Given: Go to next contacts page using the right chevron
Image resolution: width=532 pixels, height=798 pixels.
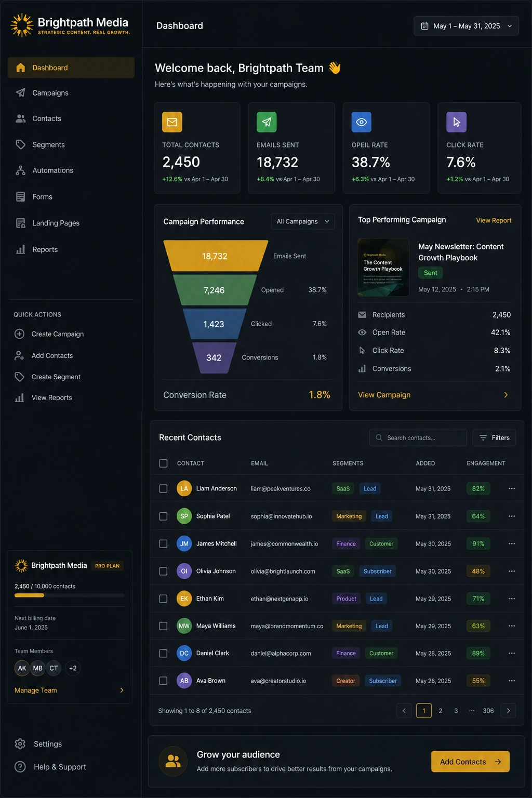Looking at the screenshot, I should pyautogui.click(x=508, y=711).
